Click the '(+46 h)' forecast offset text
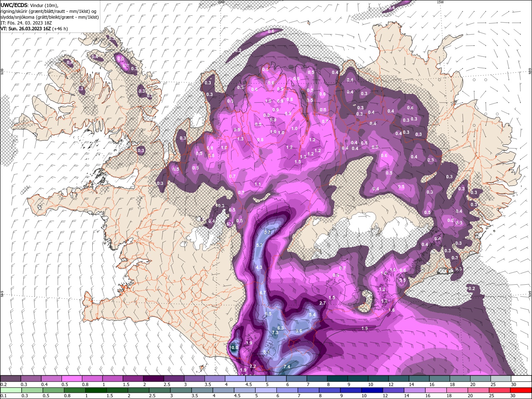532x399 pixels. (59, 29)
